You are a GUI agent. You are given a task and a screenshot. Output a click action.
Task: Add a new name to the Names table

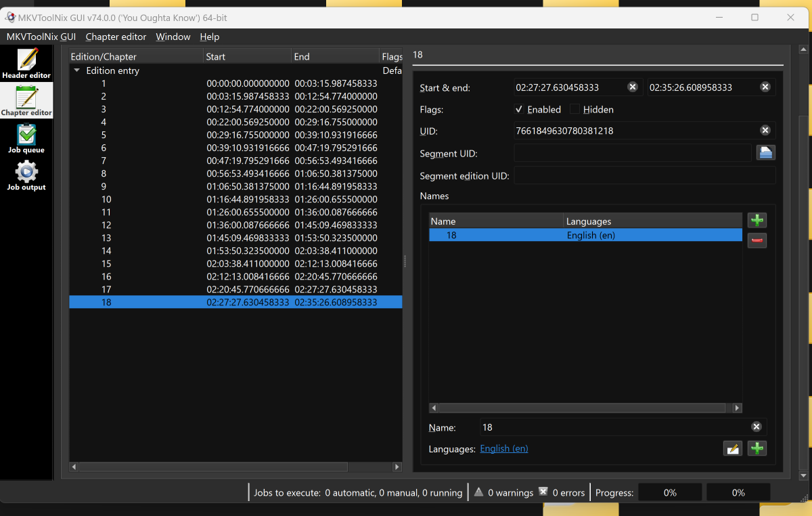pos(757,219)
